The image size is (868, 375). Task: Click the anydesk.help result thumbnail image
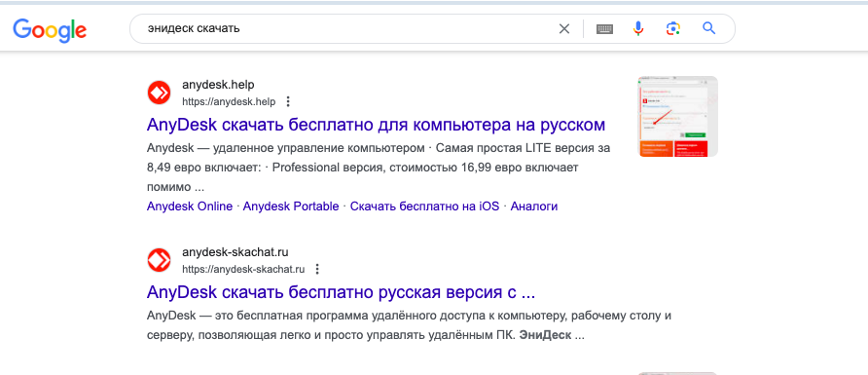(x=678, y=116)
